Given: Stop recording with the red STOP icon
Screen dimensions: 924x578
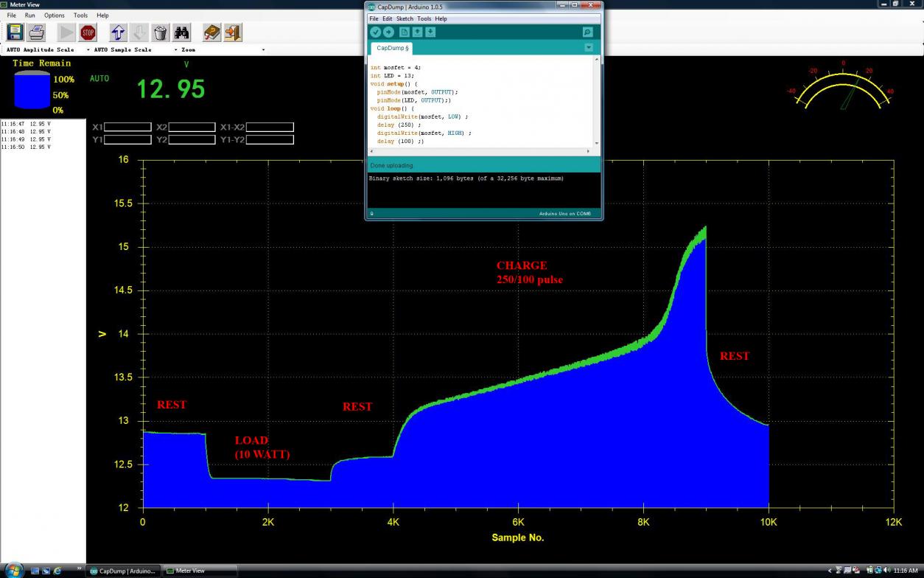Looking at the screenshot, I should 88,32.
